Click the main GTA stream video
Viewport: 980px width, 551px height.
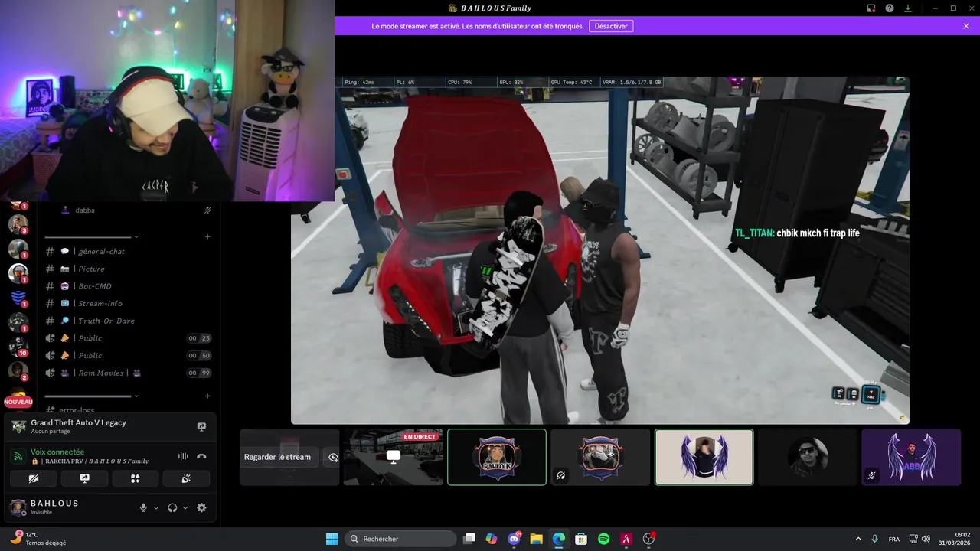(x=600, y=250)
